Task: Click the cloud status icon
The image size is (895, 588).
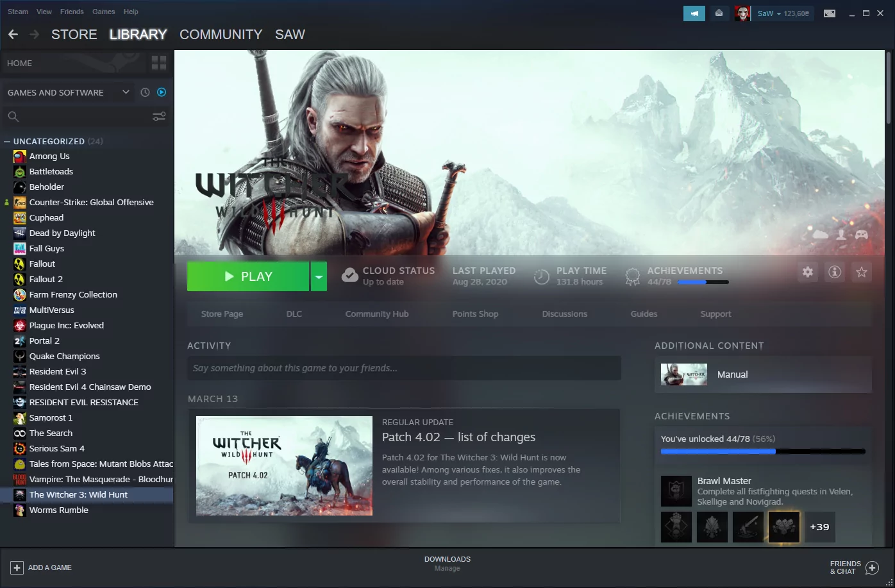Action: pos(349,276)
